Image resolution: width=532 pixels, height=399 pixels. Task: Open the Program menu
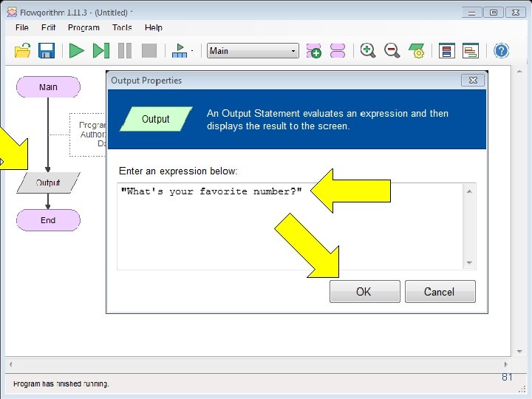pyautogui.click(x=83, y=27)
